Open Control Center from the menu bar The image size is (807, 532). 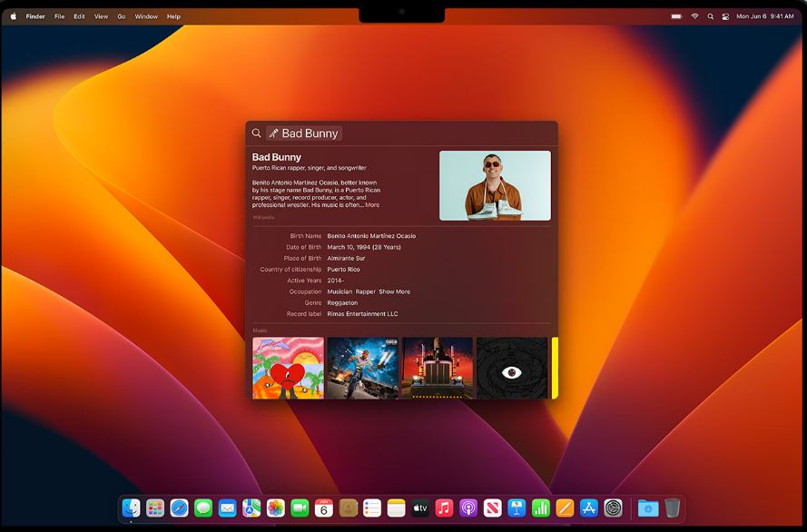[725, 16]
